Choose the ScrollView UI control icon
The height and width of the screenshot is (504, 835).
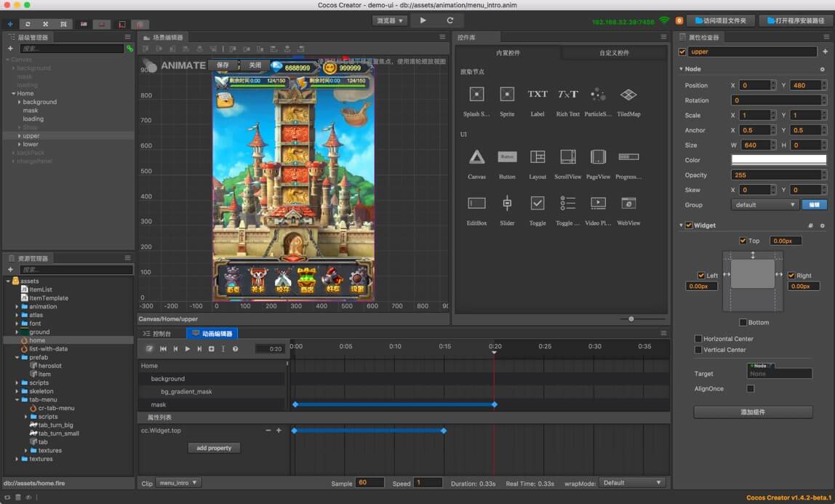pyautogui.click(x=568, y=157)
